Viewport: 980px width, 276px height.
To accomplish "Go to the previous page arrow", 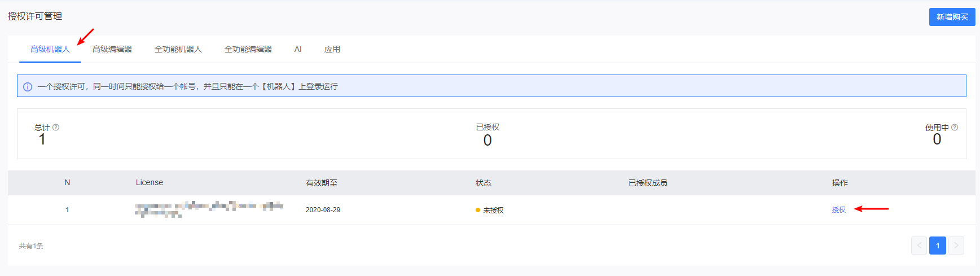I will [919, 246].
